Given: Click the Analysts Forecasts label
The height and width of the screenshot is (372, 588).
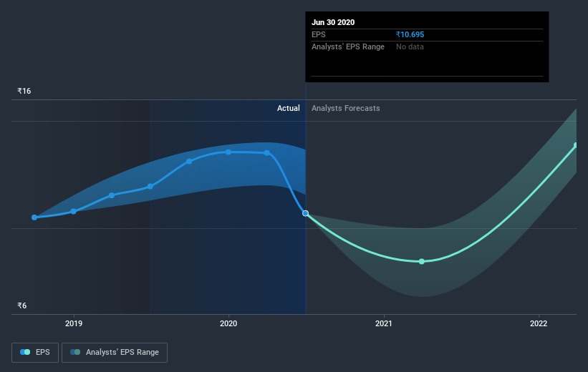Looking at the screenshot, I should click(346, 108).
